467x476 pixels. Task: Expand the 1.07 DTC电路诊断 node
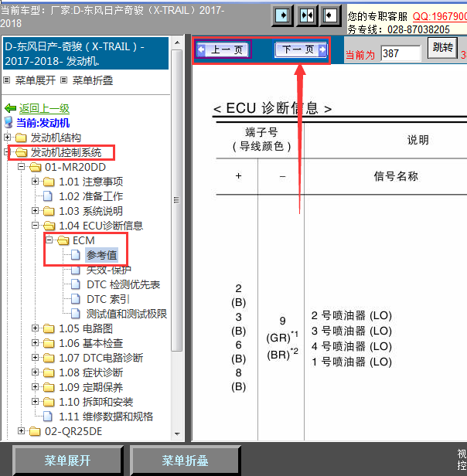click(x=36, y=357)
